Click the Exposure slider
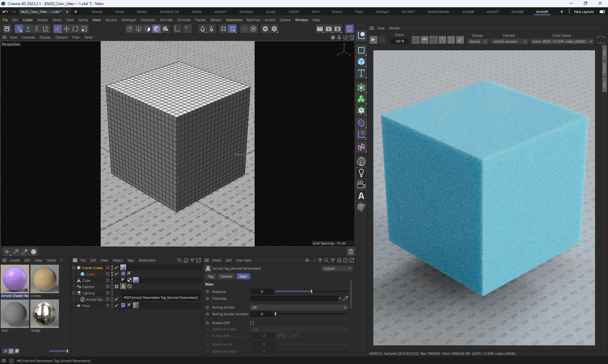The image size is (608, 364). (x=311, y=292)
